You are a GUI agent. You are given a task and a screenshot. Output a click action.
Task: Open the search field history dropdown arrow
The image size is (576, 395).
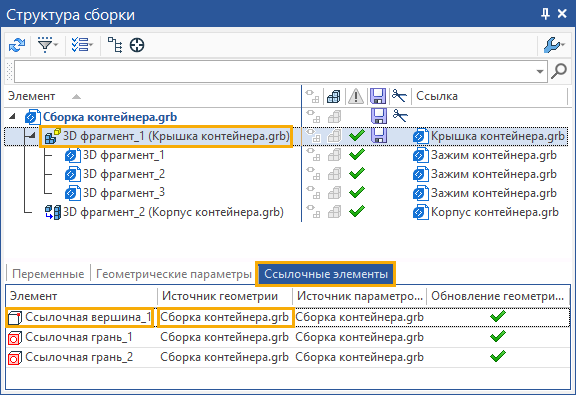click(x=540, y=71)
